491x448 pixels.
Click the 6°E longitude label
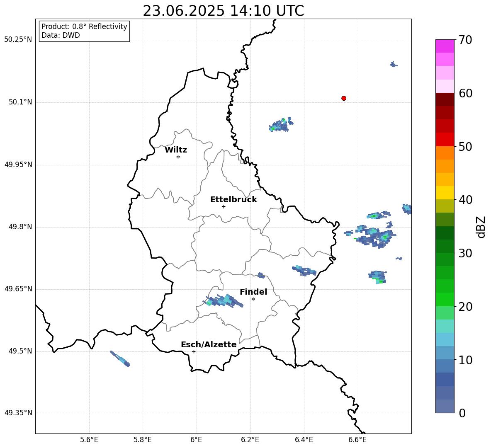tap(196, 440)
